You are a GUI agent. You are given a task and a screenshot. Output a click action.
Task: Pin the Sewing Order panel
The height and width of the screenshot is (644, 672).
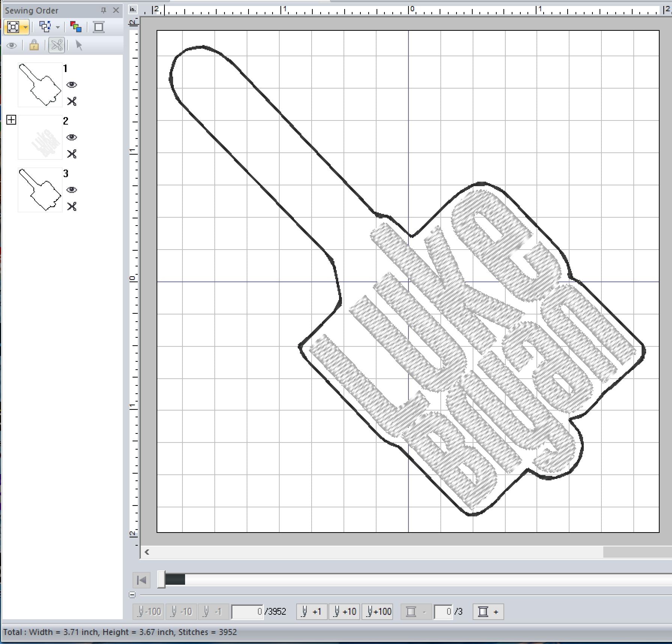click(104, 11)
